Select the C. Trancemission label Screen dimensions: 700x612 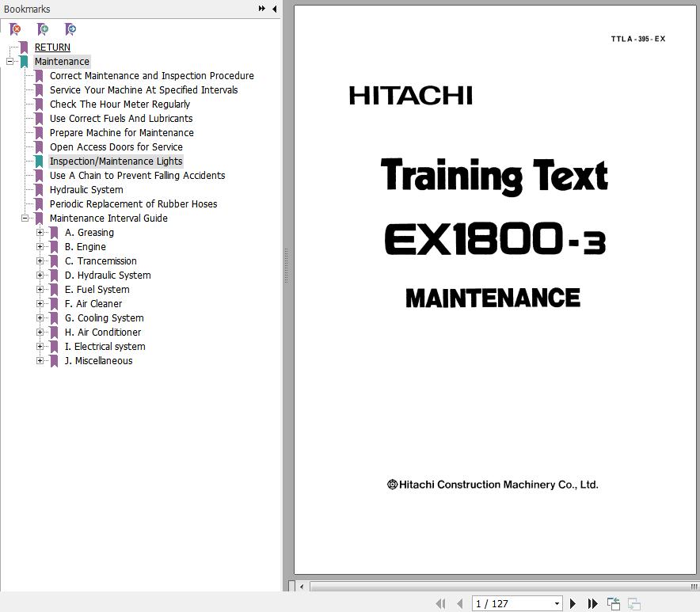pos(101,261)
